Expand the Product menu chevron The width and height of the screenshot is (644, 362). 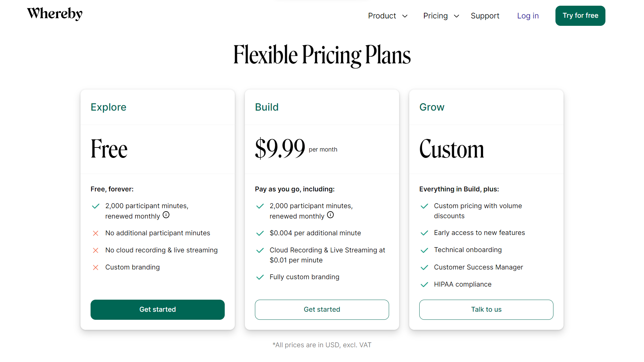(x=405, y=16)
